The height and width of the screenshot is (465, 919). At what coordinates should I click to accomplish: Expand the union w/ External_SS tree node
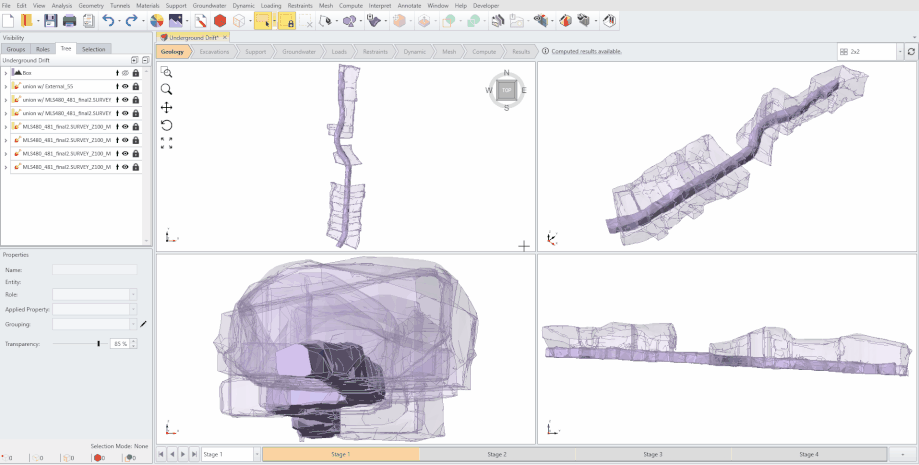point(6,87)
